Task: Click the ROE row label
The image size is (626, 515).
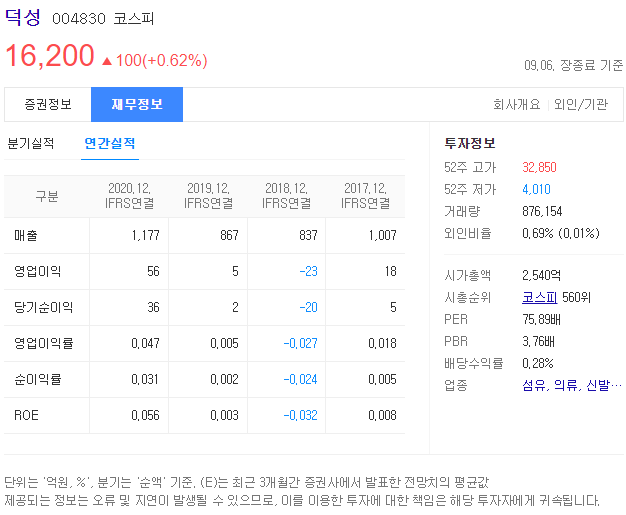Action: pyautogui.click(x=26, y=415)
